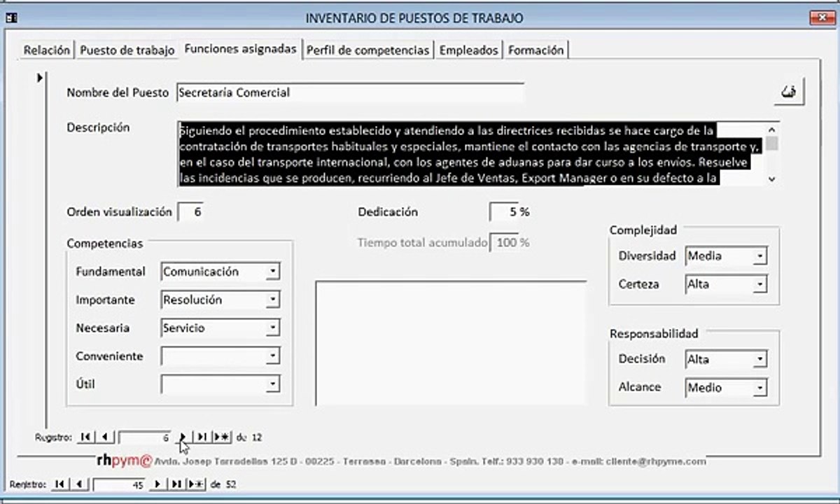This screenshot has width=840, height=504.
Task: Switch to the Formación tab
Action: pos(536,50)
